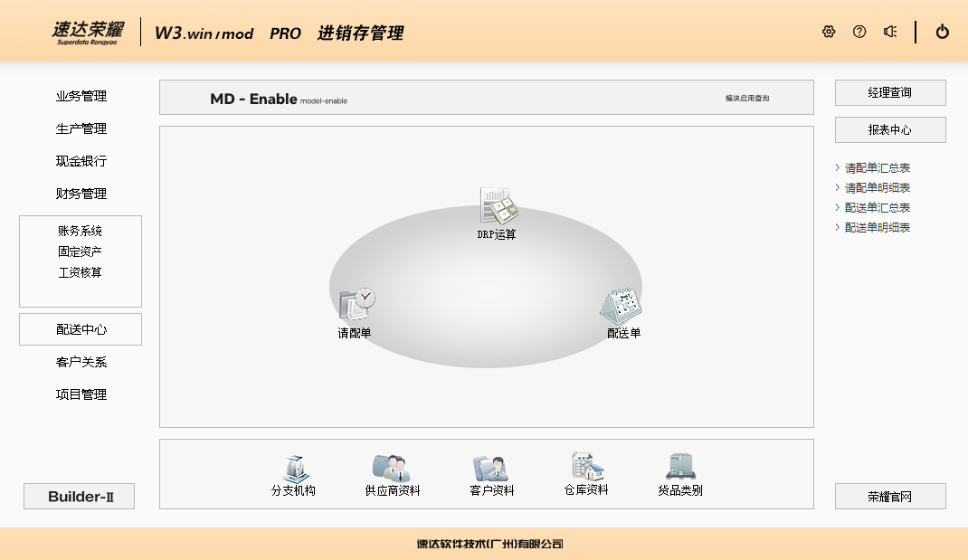Click the 经理查询 button
This screenshot has height=560, width=968.
(890, 93)
